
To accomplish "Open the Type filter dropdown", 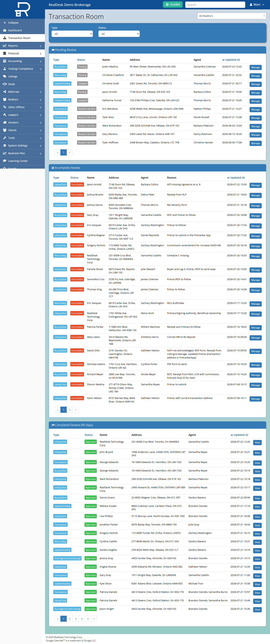I will (x=72, y=34).
